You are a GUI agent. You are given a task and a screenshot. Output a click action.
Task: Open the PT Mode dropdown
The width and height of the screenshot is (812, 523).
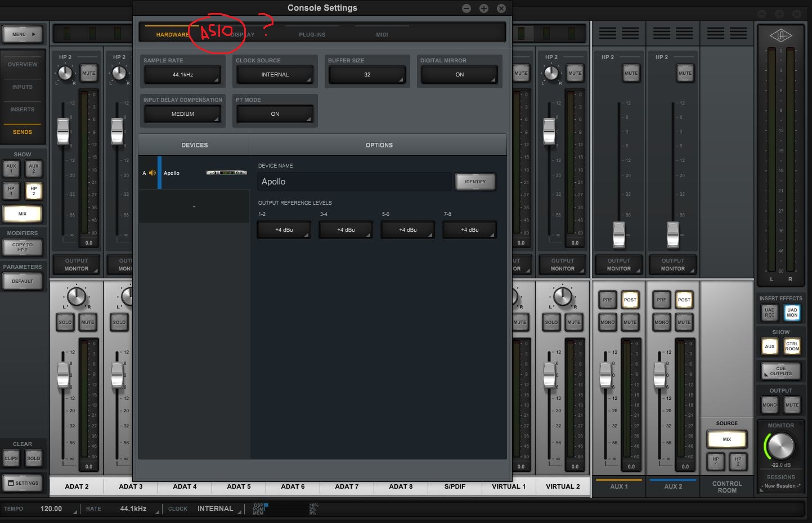click(275, 114)
